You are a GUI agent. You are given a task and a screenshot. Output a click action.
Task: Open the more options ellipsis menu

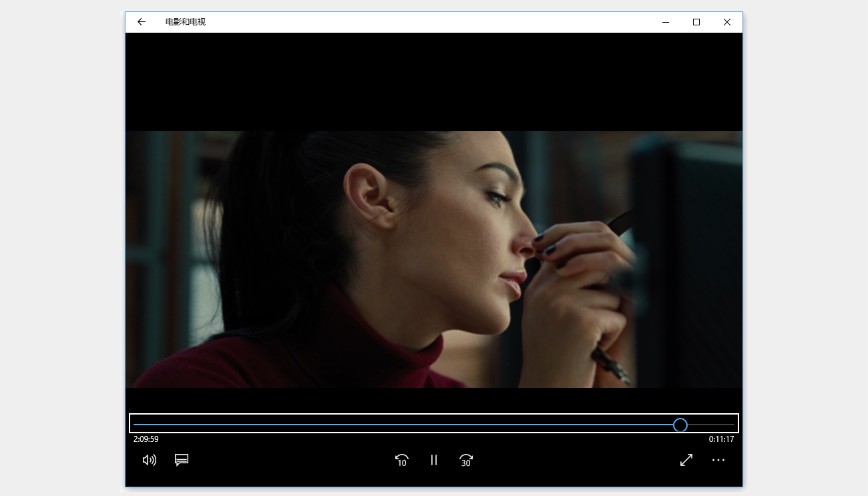point(718,460)
